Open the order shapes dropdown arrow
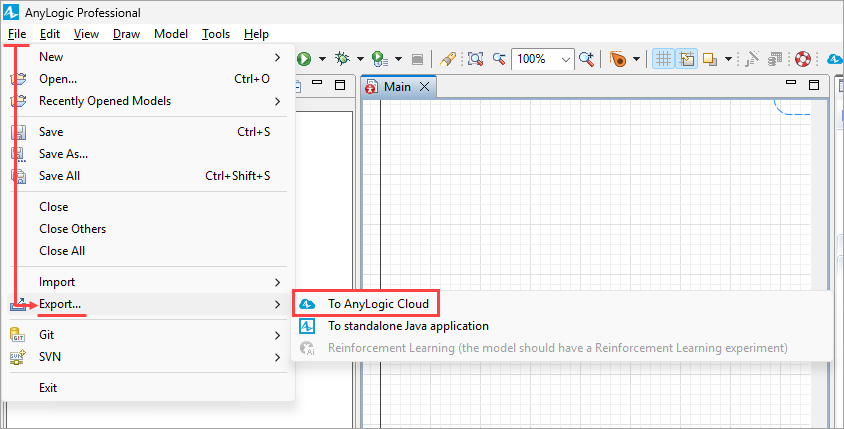 tap(728, 59)
